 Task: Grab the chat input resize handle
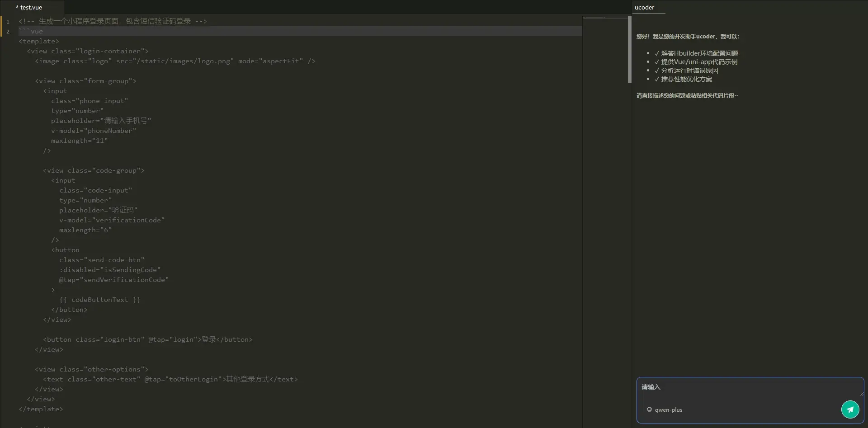(x=861, y=394)
